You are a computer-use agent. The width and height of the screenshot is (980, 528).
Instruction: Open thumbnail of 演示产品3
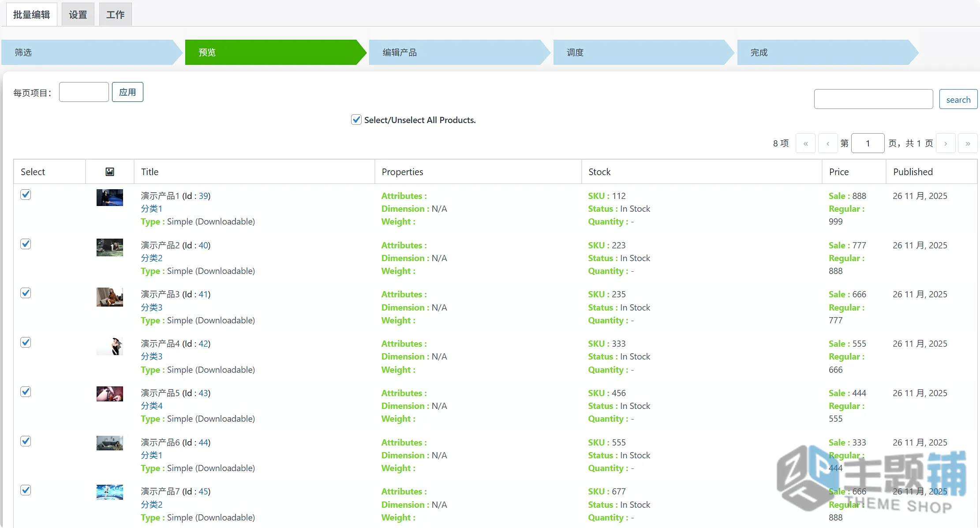pyautogui.click(x=110, y=297)
